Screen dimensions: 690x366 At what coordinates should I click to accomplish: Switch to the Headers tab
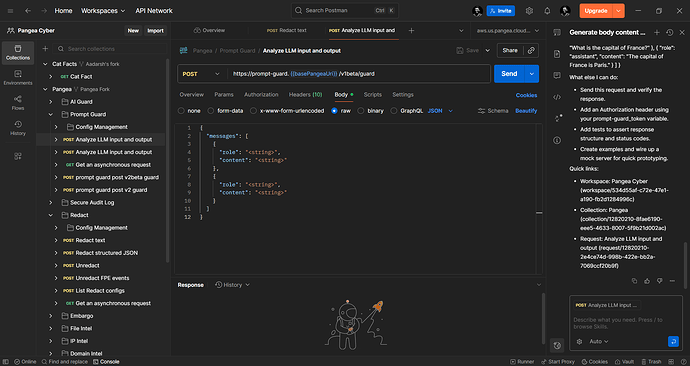pos(305,95)
